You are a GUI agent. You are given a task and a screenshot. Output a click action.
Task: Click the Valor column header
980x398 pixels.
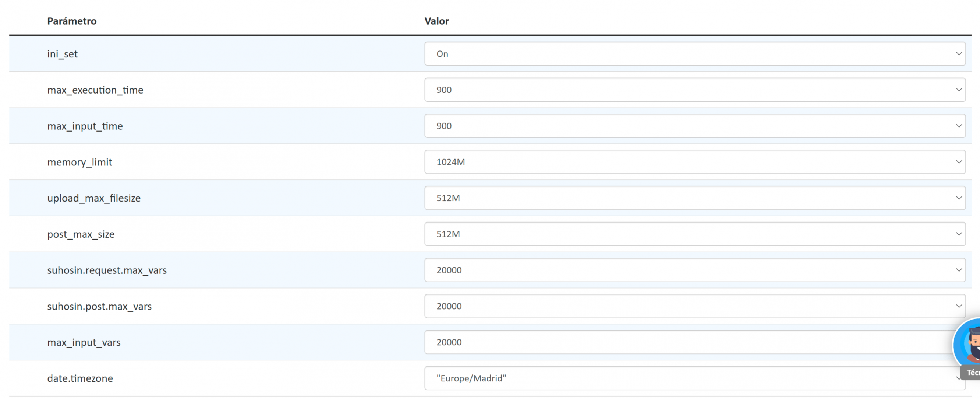pyautogui.click(x=437, y=21)
